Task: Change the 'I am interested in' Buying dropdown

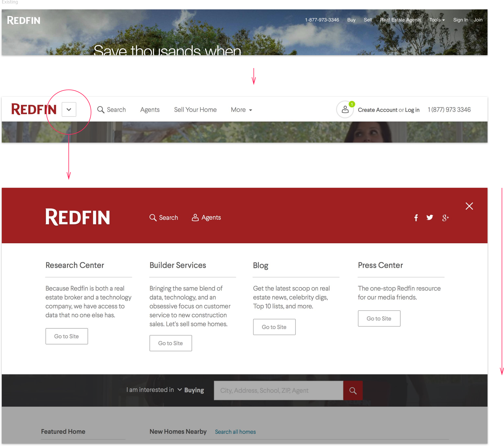Action: [x=191, y=390]
